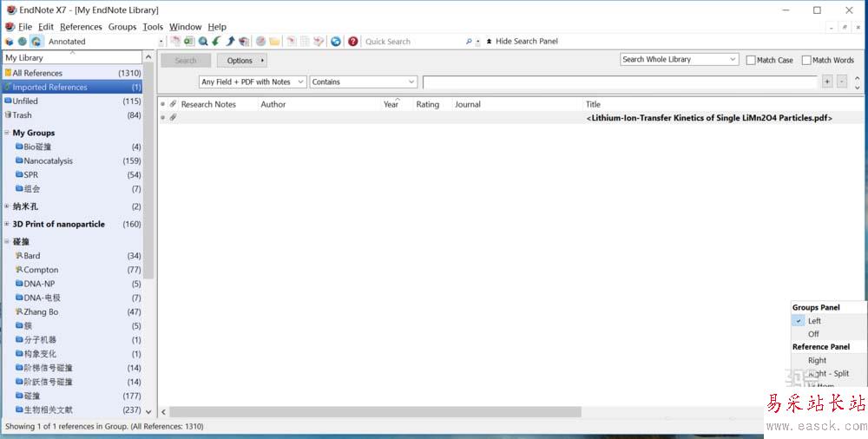Click the Zhang Bo smart group icon
Viewport: 868px width, 439px height.
point(19,311)
